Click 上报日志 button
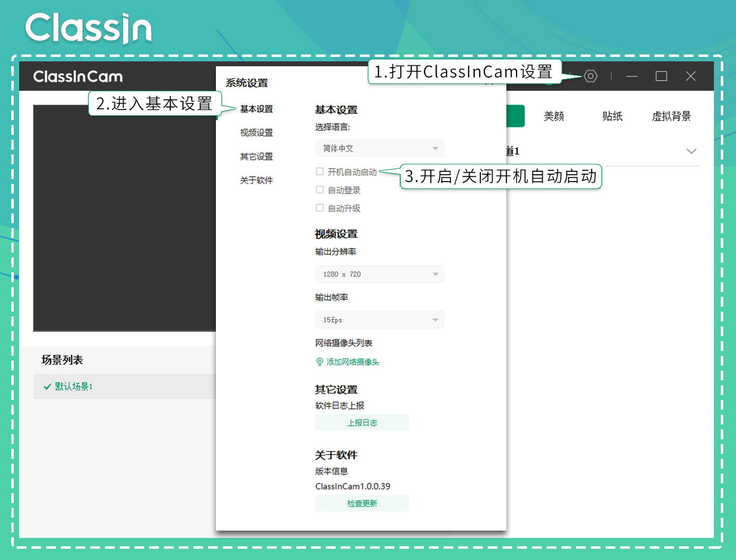Screen dimensions: 736x560 pyautogui.click(x=362, y=423)
